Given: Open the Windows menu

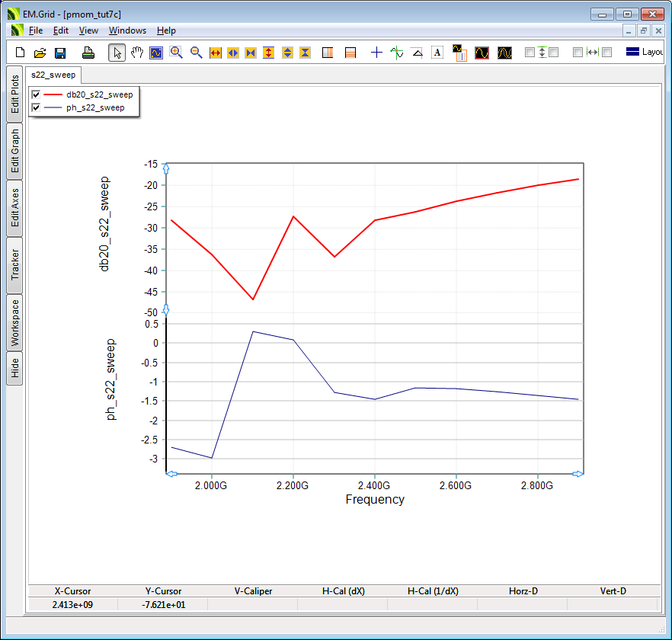Looking at the screenshot, I should [x=127, y=30].
